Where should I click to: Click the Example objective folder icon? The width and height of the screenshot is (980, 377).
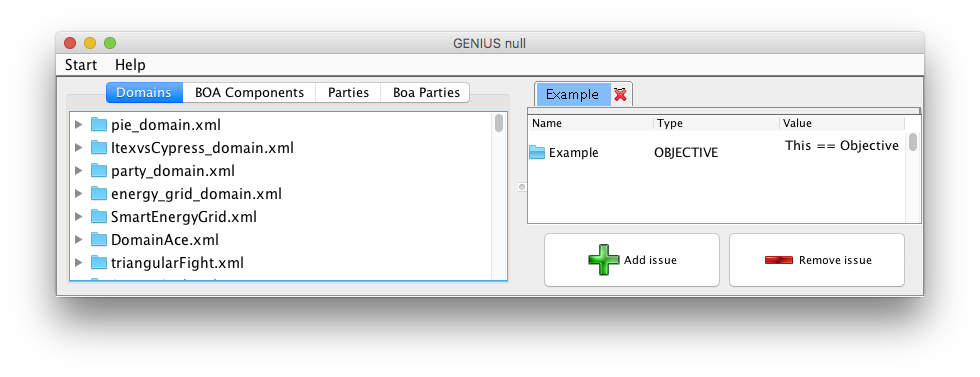click(x=537, y=153)
